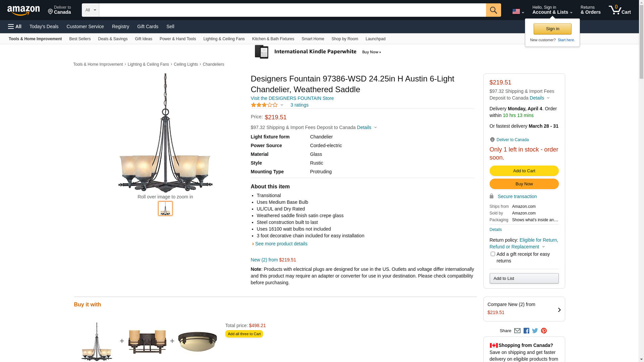Select the chandelier image thumbnail
This screenshot has height=362, width=644.
tap(165, 208)
